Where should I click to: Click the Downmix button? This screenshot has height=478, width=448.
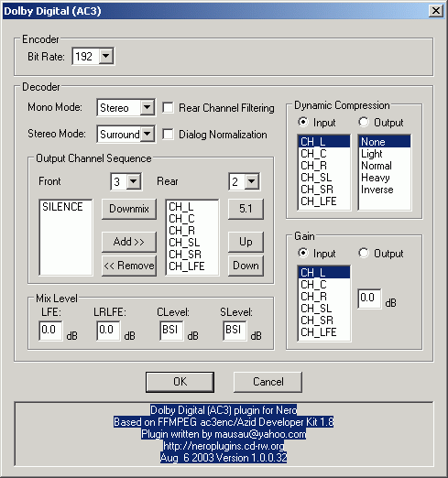129,209
